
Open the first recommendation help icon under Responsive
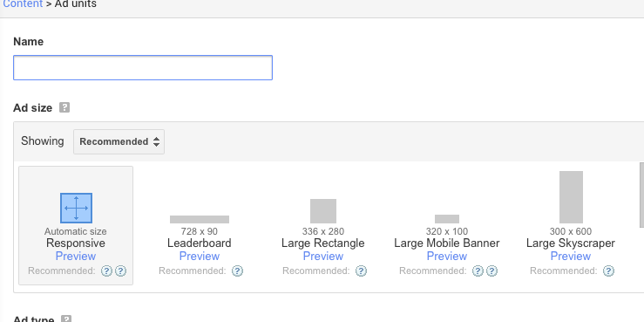tap(106, 271)
